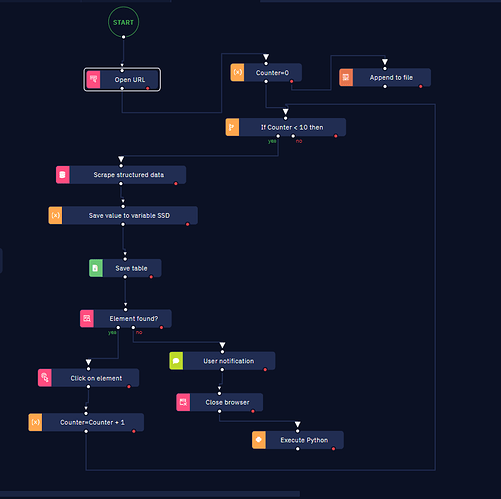Select the Append to file step label
The height and width of the screenshot is (499, 501).
point(391,77)
